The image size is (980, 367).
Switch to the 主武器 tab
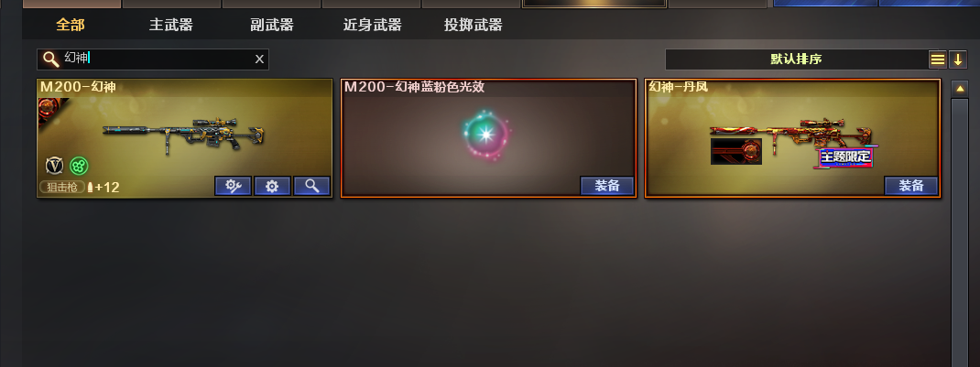(171, 25)
